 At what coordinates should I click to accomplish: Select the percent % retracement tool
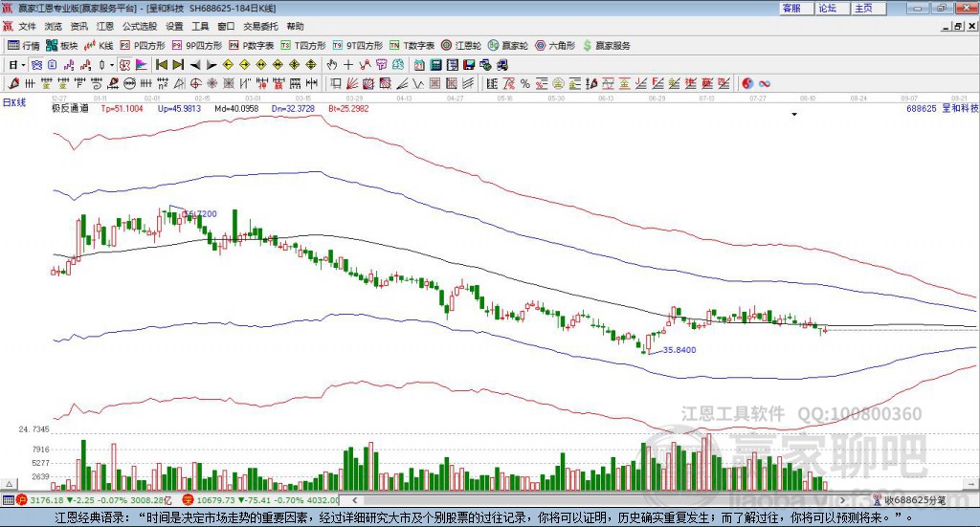point(525,83)
